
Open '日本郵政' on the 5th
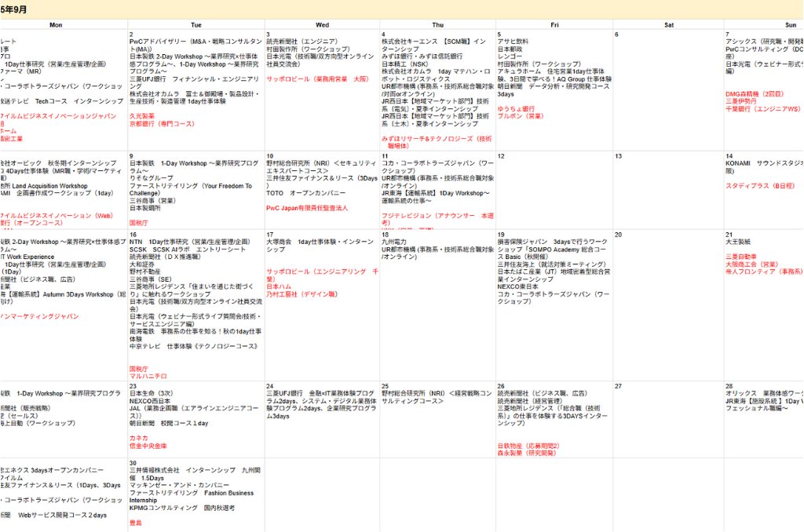510,49
